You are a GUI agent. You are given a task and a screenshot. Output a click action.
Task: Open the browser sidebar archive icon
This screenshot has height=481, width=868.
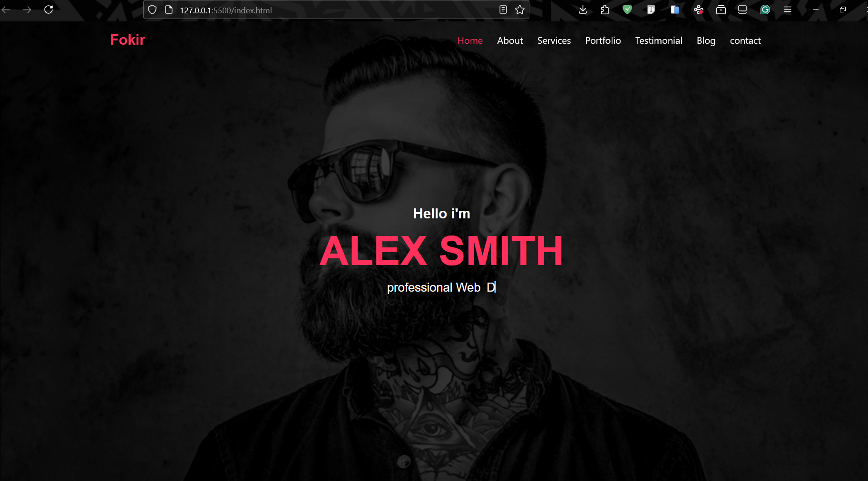(x=721, y=10)
